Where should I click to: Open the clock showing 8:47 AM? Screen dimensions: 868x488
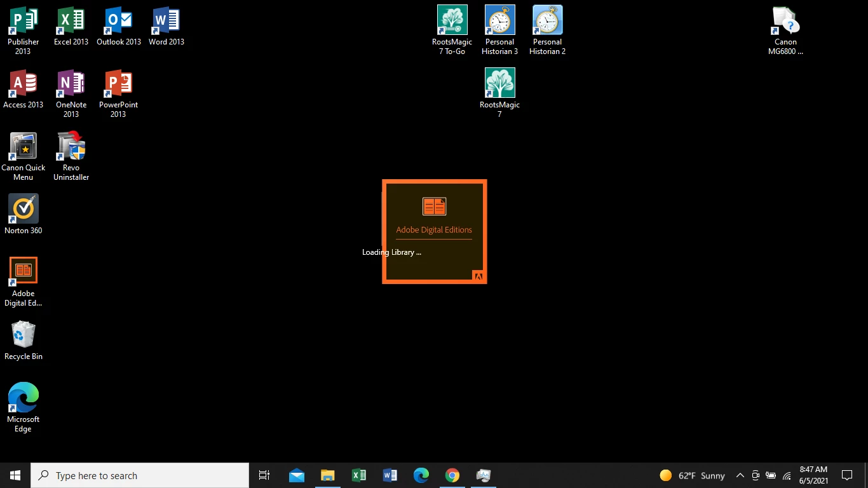813,475
